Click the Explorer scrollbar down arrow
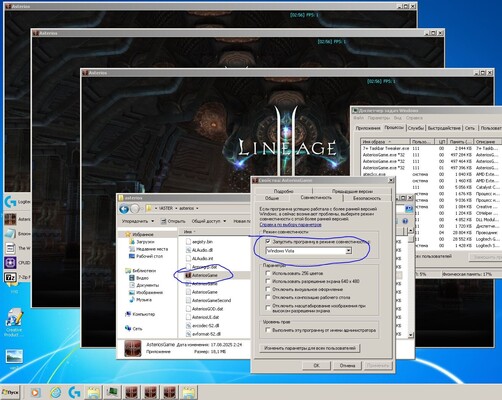Viewport: 502px width, 400px height. tap(411, 335)
